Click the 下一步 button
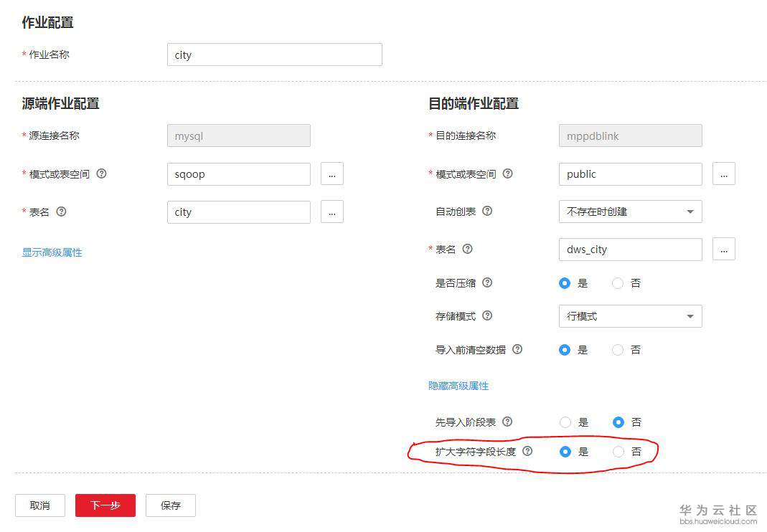The width and height of the screenshot is (767, 532). coord(105,505)
